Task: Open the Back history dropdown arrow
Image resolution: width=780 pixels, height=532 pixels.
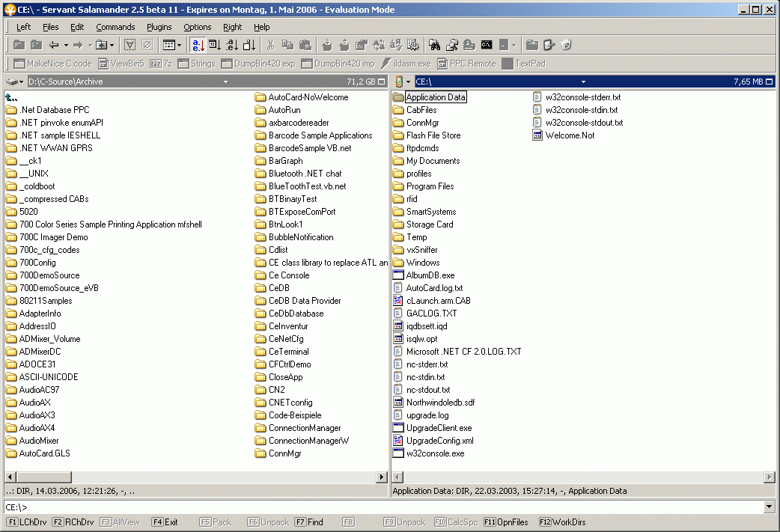Action: [x=66, y=45]
